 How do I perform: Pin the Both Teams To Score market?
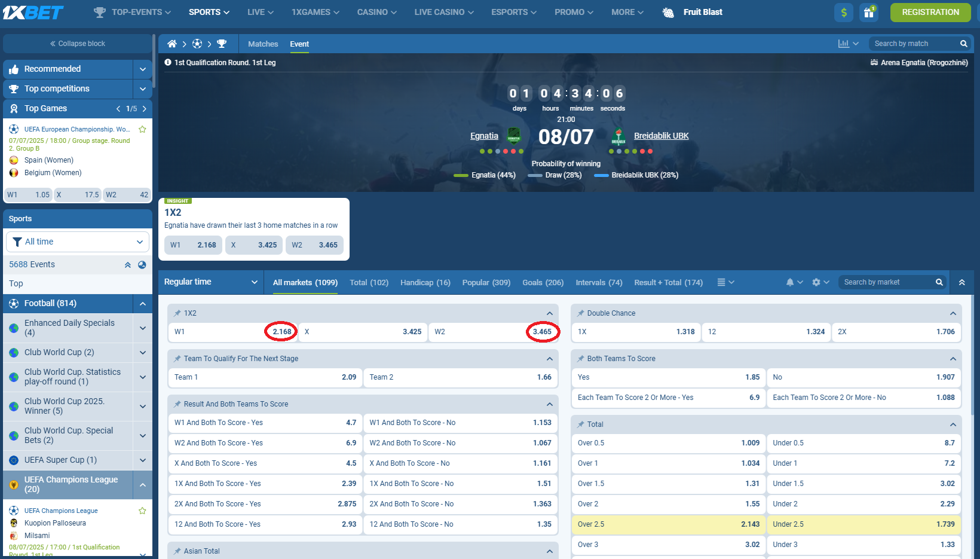(x=581, y=359)
